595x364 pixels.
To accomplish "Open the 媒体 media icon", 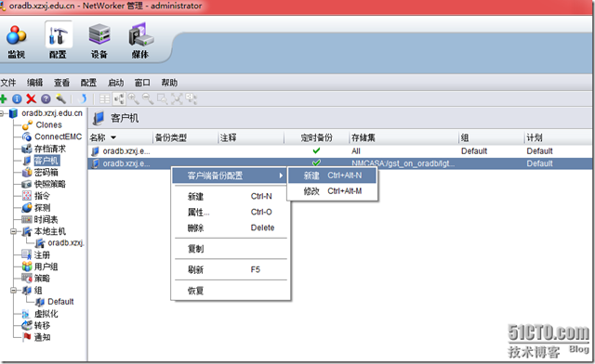I will [140, 41].
